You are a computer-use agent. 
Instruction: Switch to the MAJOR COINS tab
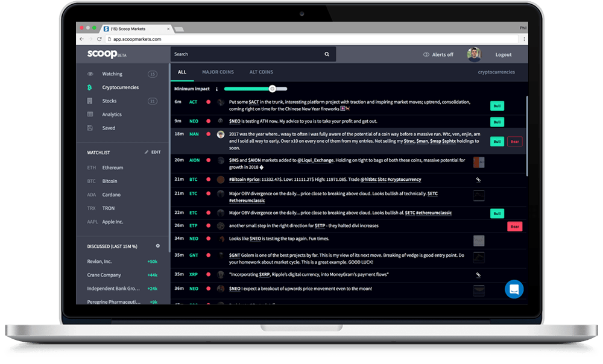[218, 72]
